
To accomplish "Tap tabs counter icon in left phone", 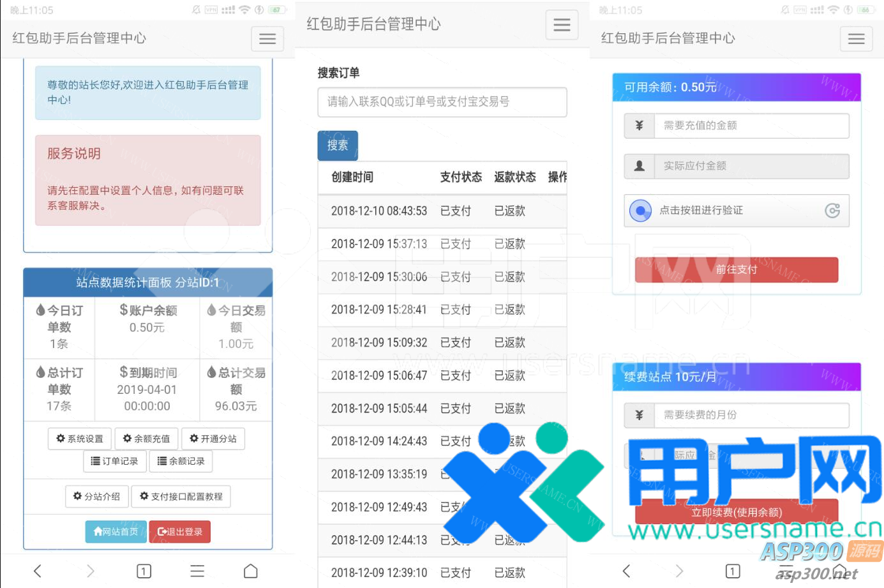I will (144, 571).
